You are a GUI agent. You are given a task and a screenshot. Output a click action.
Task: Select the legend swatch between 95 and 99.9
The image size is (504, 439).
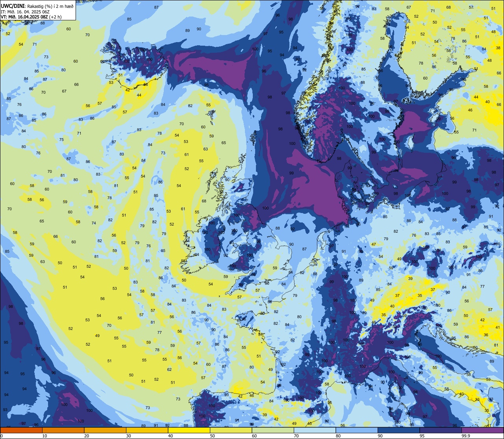click(441, 430)
